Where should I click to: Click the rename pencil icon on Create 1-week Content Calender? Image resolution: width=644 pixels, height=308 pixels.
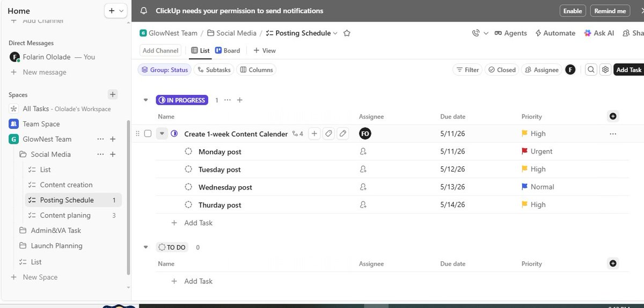342,134
